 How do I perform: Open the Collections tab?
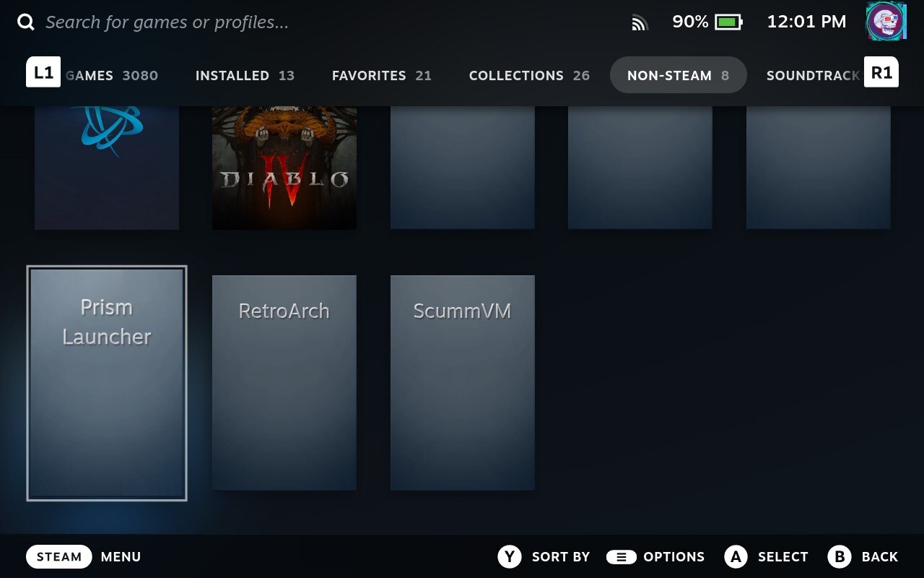pos(529,75)
